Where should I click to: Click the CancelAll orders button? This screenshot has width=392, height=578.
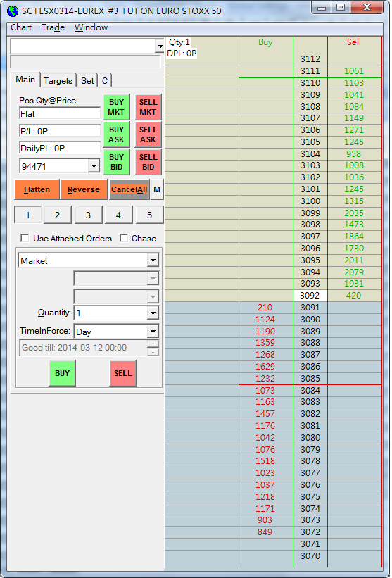point(129,189)
